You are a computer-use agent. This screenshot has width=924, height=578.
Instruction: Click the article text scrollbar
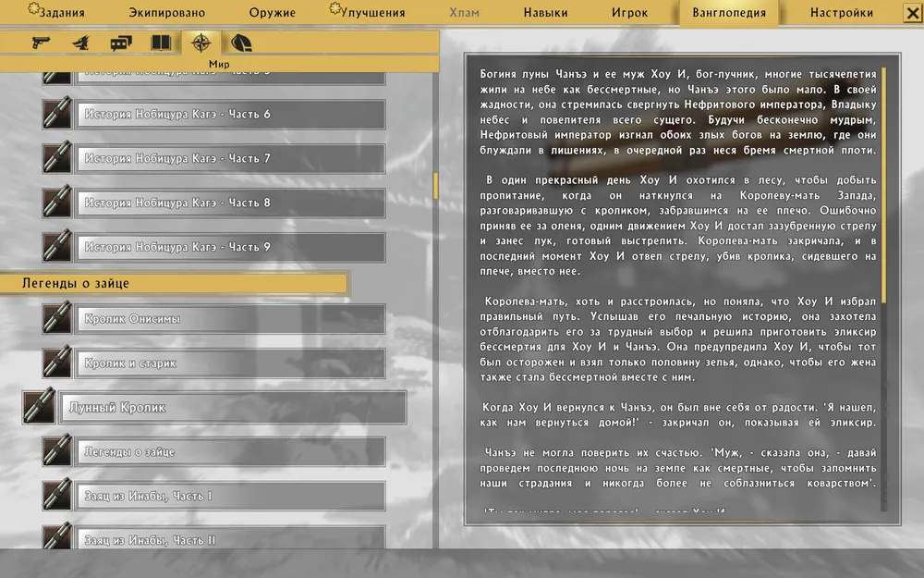click(883, 185)
